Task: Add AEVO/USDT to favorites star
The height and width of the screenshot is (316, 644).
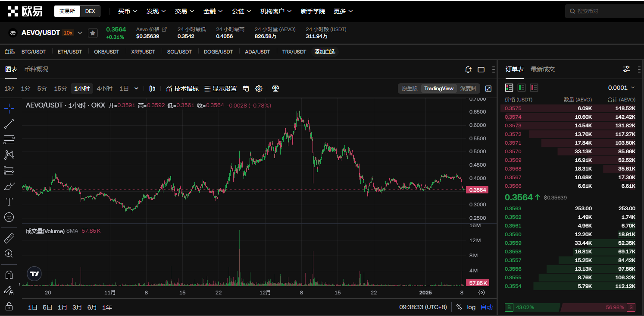Action: click(93, 33)
